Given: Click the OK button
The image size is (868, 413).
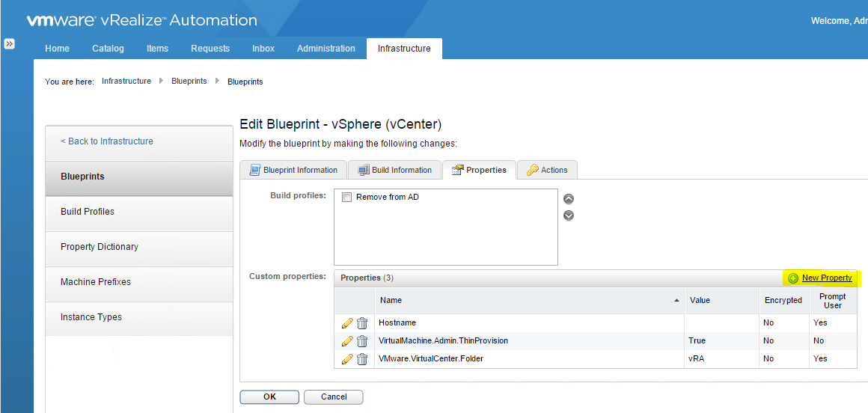Looking at the screenshot, I should (x=269, y=397).
